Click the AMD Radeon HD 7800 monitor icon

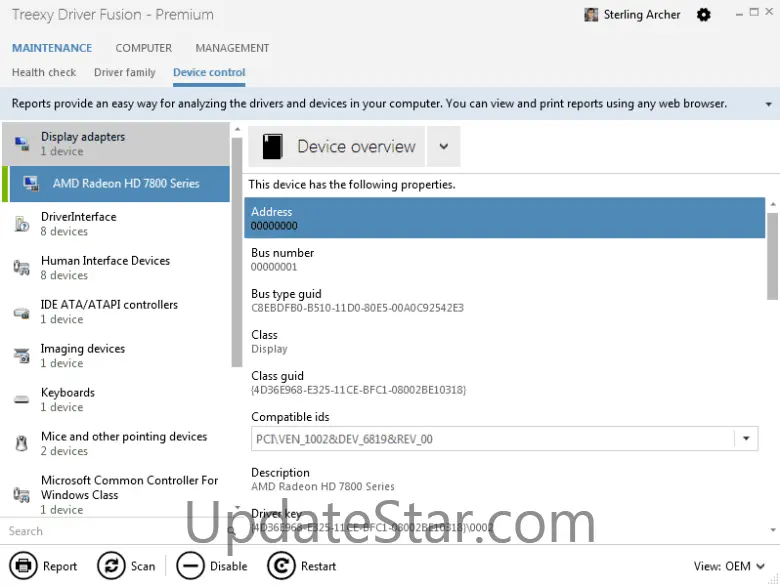(x=31, y=184)
